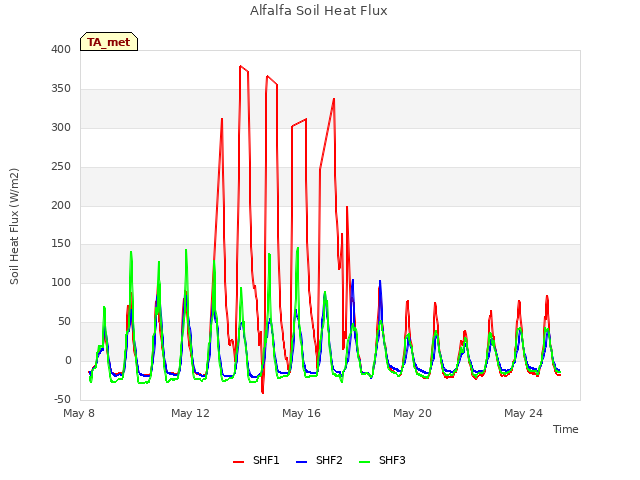The image size is (640, 480).
Task: Click the 250 y-axis tick label
Action: [61, 167]
